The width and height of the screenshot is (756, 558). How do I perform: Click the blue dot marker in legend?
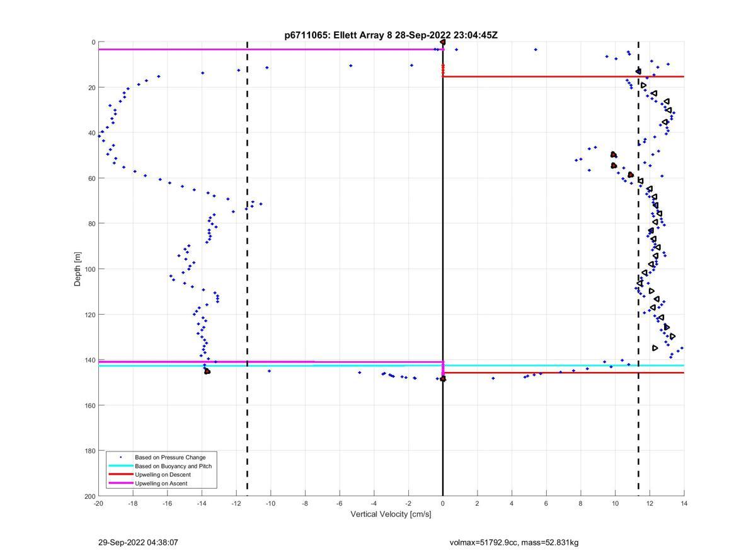(120, 457)
